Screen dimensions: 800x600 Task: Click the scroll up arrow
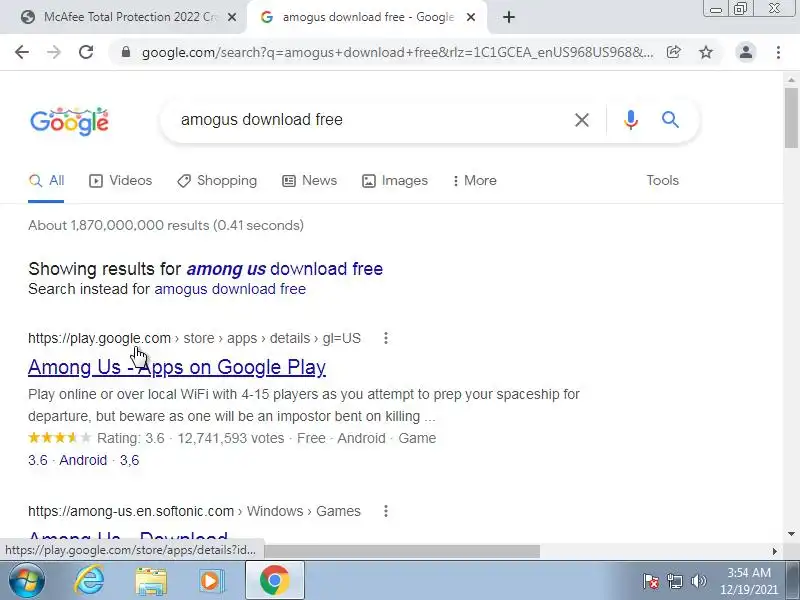pos(791,80)
